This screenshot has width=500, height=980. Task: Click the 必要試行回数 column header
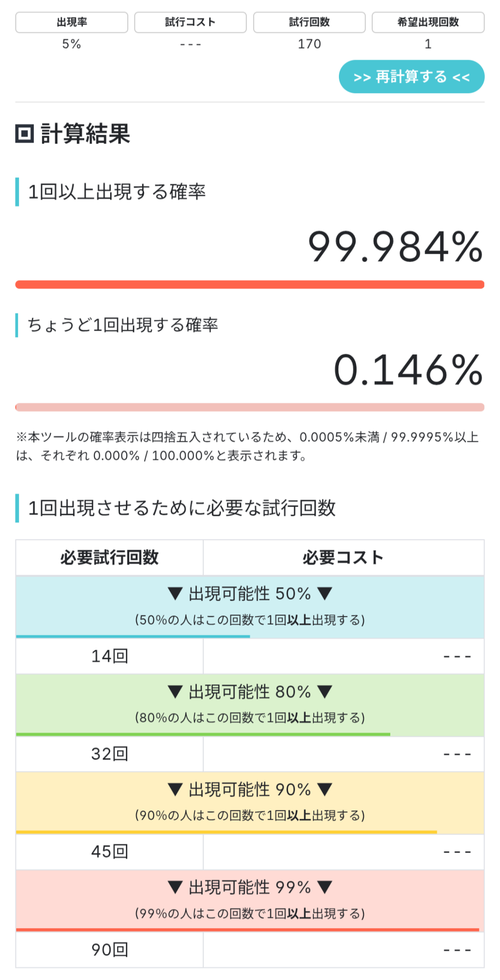109,558
